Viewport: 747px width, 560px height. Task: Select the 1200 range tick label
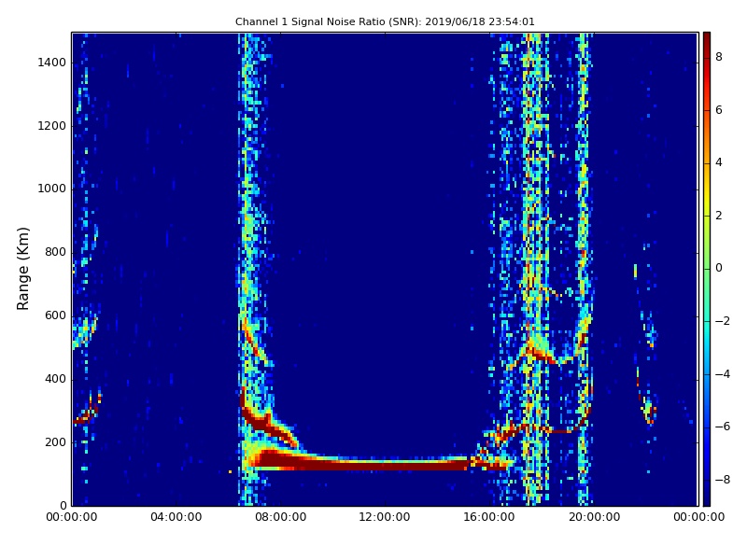[52, 126]
